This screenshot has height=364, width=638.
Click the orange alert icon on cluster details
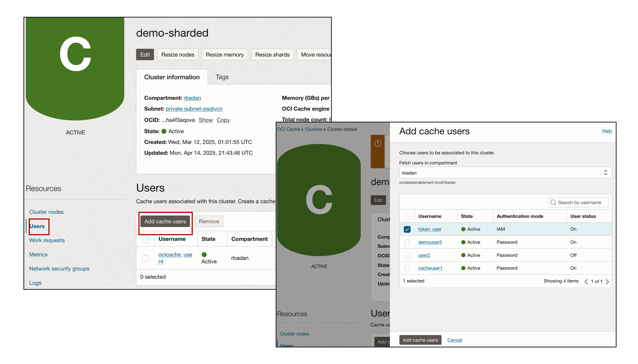pyautogui.click(x=378, y=144)
